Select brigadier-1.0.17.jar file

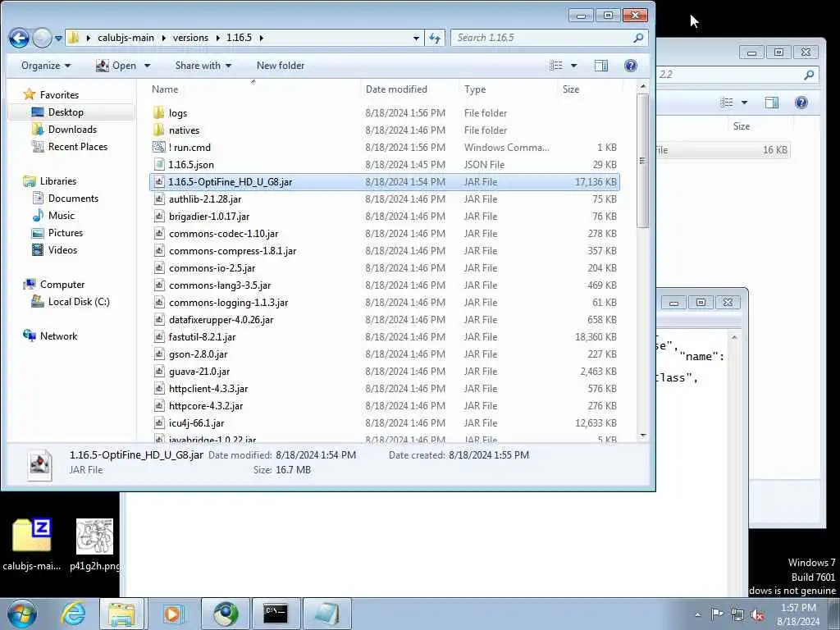pos(384,216)
